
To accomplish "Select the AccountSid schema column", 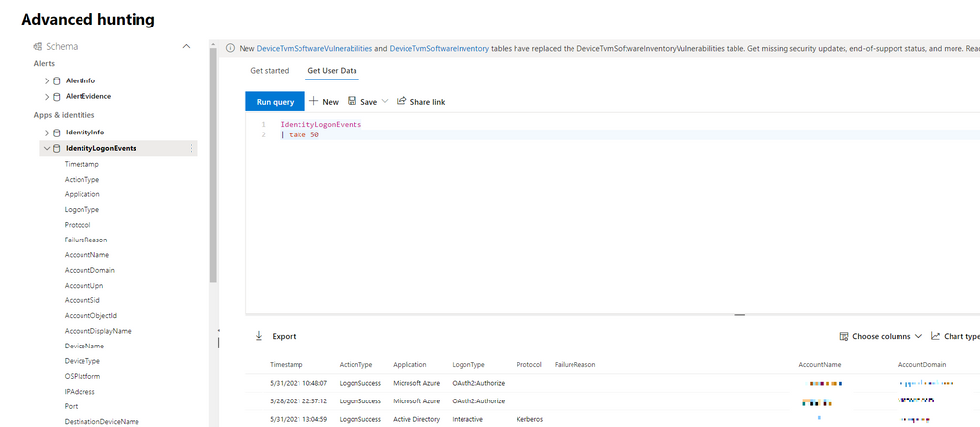I will click(82, 300).
